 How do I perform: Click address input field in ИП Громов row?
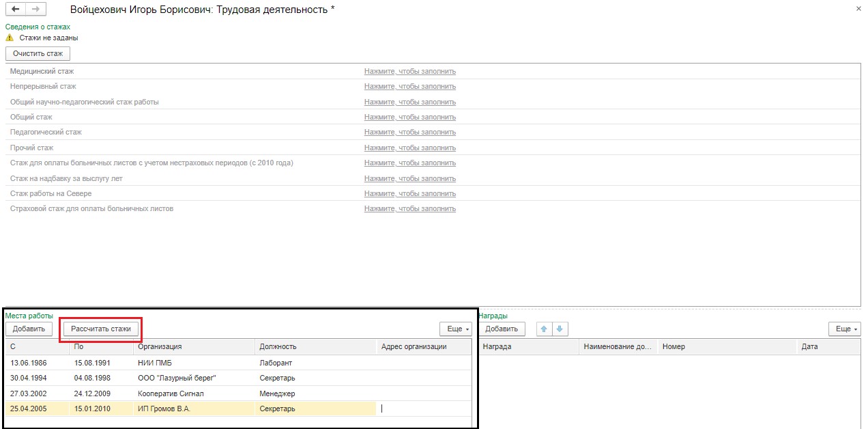point(424,409)
